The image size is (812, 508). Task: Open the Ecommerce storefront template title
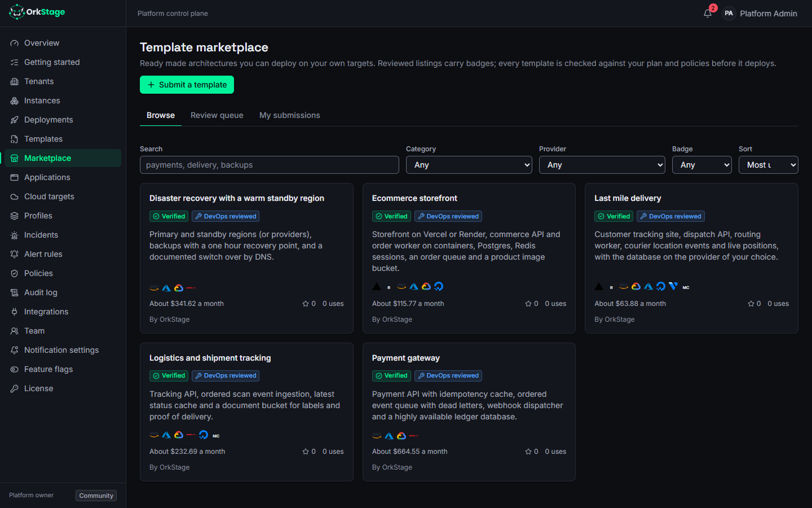tap(414, 198)
